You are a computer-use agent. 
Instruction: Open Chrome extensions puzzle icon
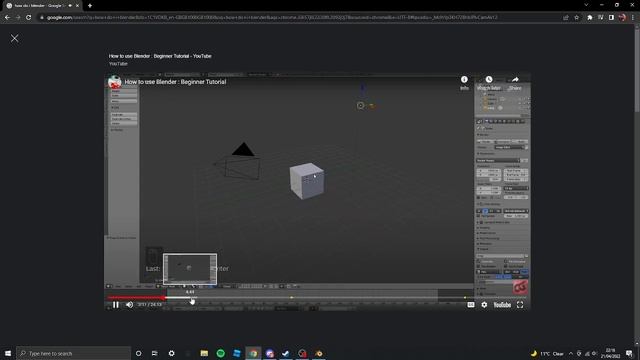pos(590,18)
